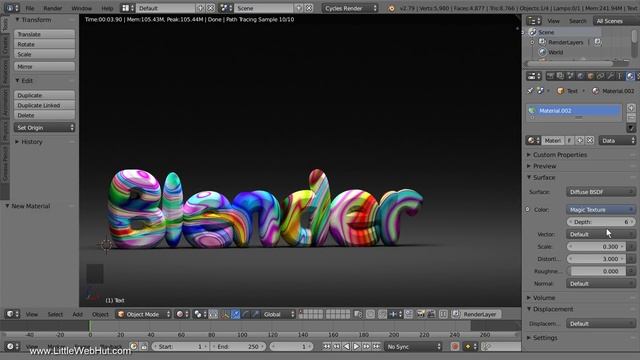Click the timeline editor type icon
640x360 pixels.
coord(12,346)
